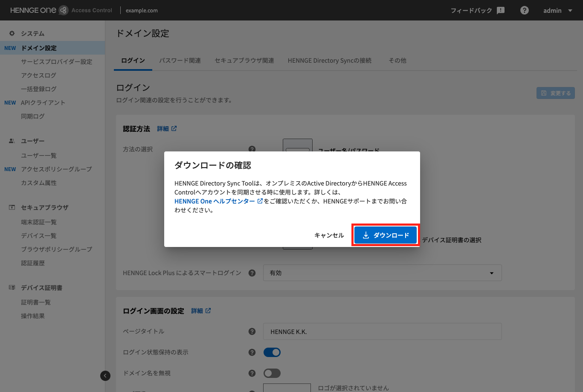Click the ユーザー people icon in sidebar

click(x=12, y=141)
